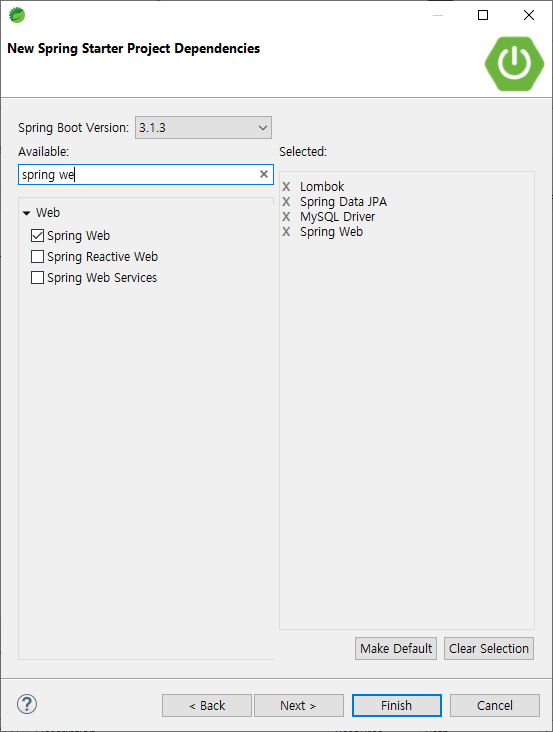Viewport: 553px width, 732px height.
Task: Clear the dependency search field with X
Action: pos(264,174)
